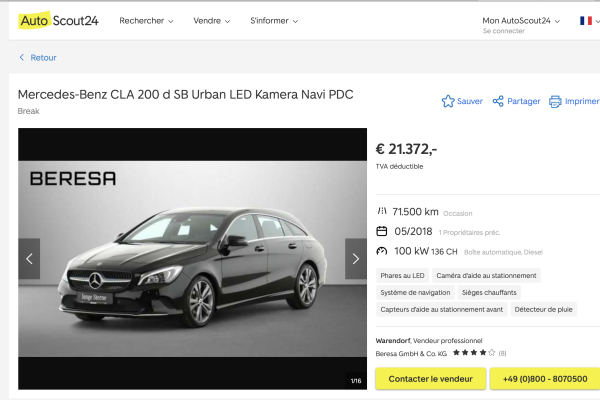Viewport: 600px width, 400px height.
Task: Click the 1 Propriétaires préc. text
Action: [x=469, y=232]
